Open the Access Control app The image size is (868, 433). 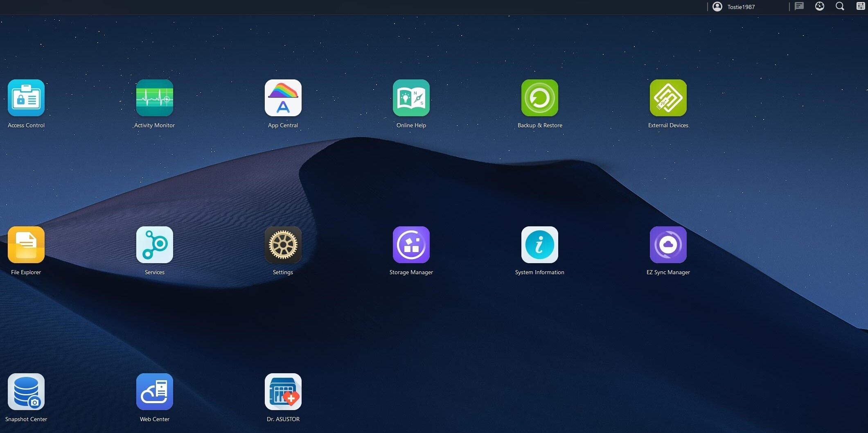pos(26,98)
